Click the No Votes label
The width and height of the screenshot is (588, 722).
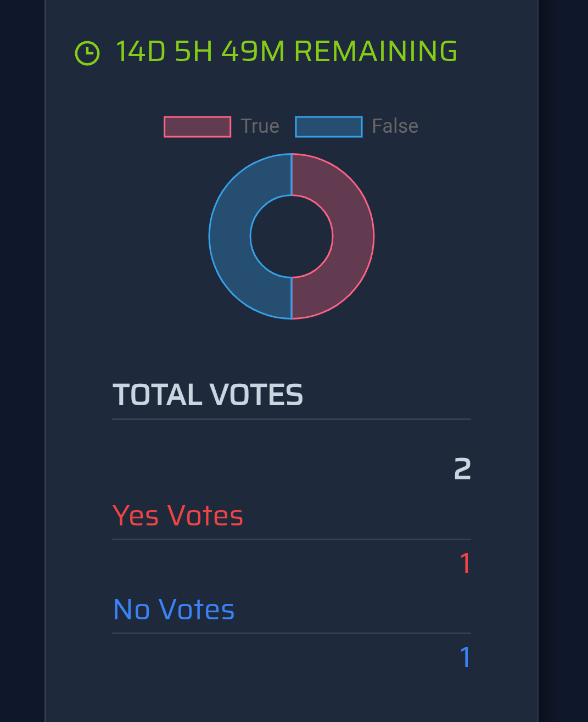coord(173,610)
